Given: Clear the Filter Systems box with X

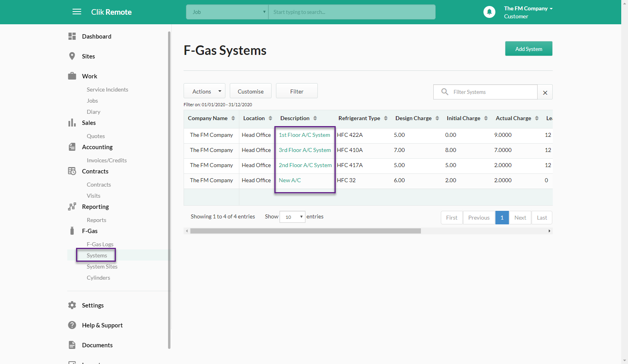Looking at the screenshot, I should (545, 92).
